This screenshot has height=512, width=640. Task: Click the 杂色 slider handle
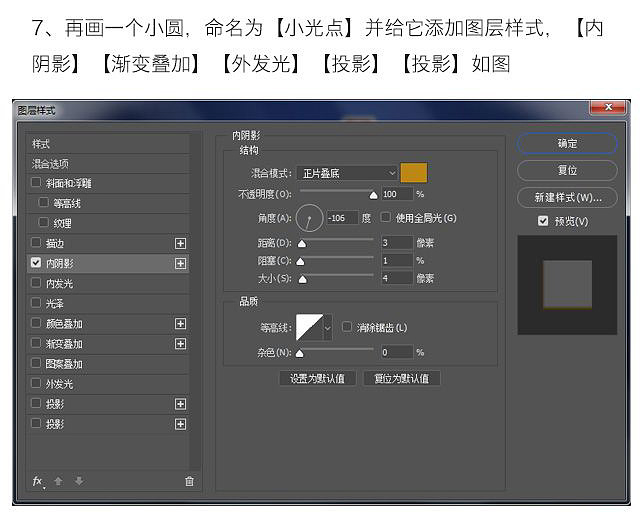(300, 353)
